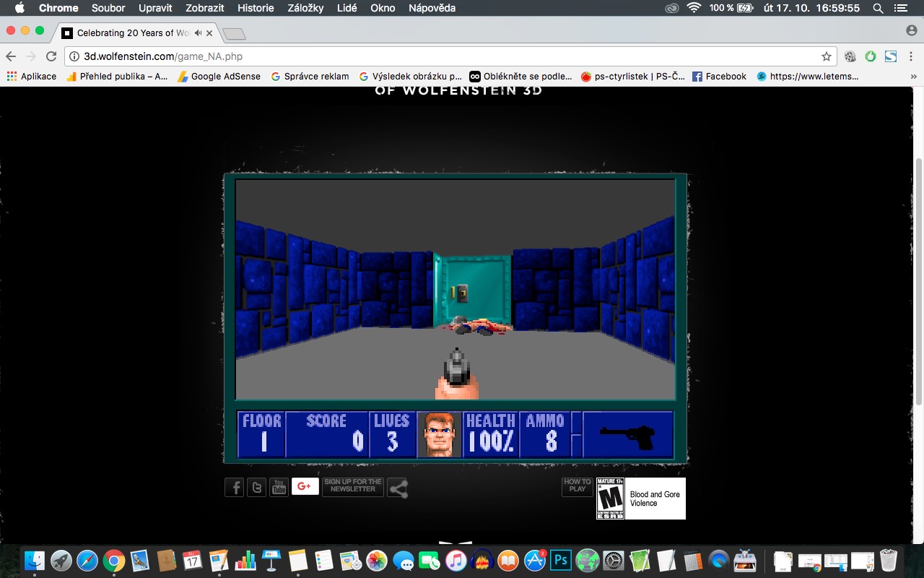924x578 pixels.
Task: Open the letems bookmark in the bookmarks bar
Action: [x=808, y=76]
